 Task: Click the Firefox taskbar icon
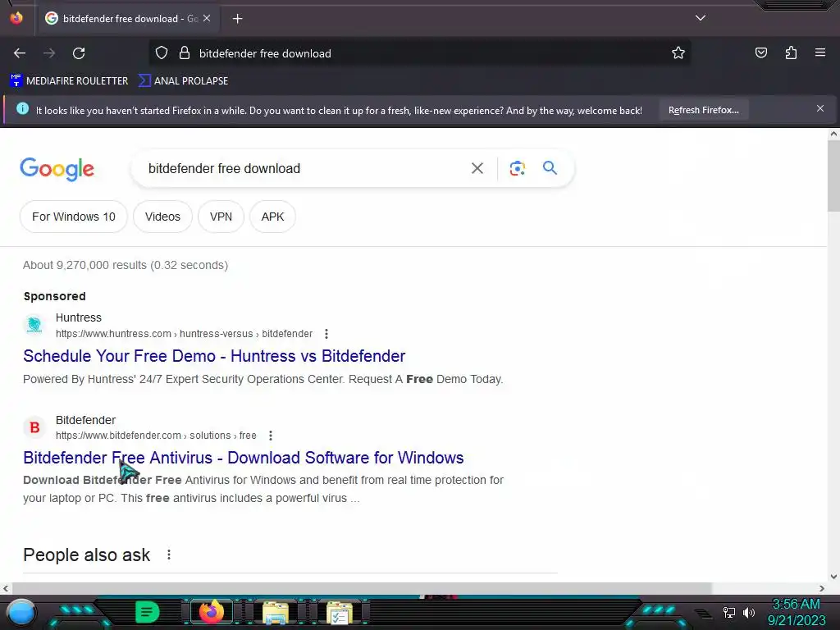tap(212, 612)
